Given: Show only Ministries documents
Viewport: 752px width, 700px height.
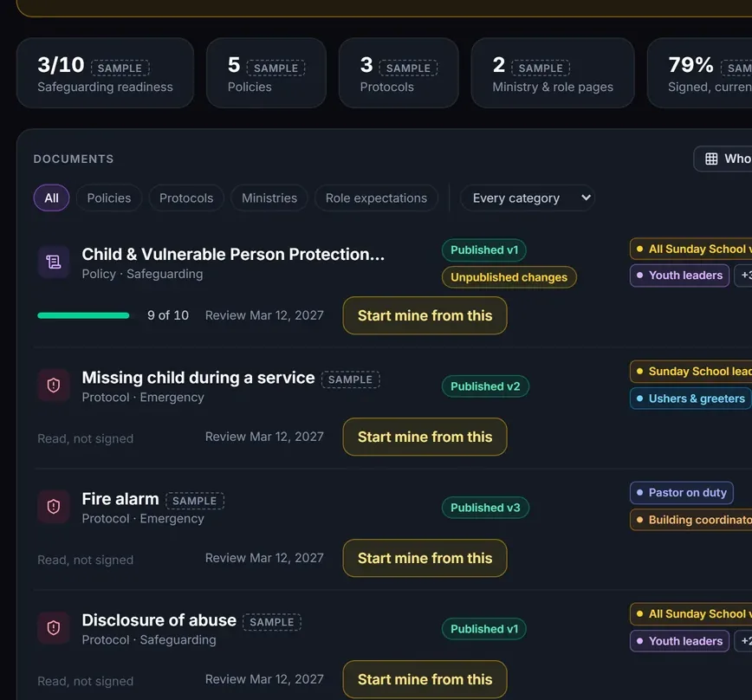Looking at the screenshot, I should click(x=269, y=198).
